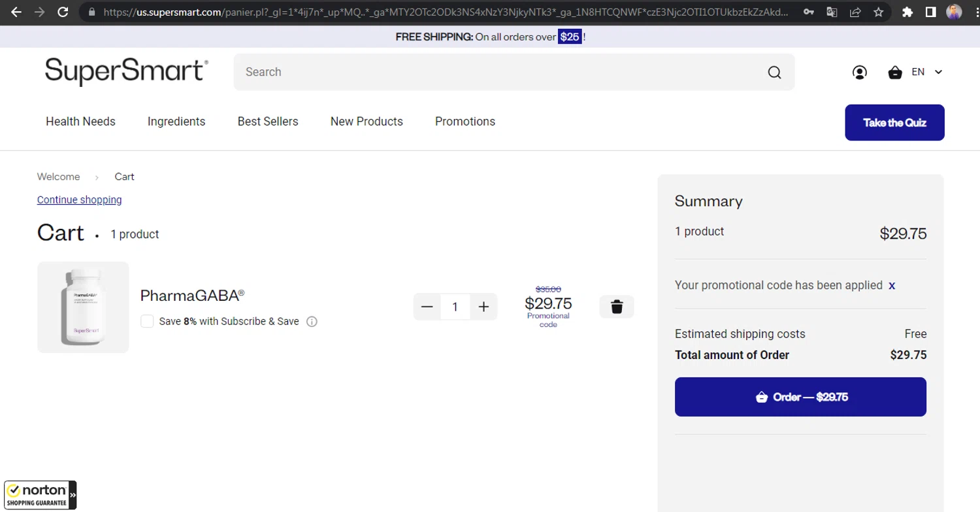Remove promotional code with the x
Viewport: 980px width, 512px height.
pyautogui.click(x=892, y=286)
